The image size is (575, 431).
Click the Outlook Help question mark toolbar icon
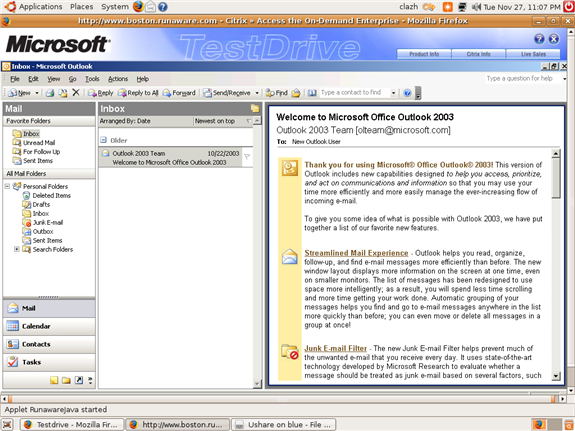[407, 93]
